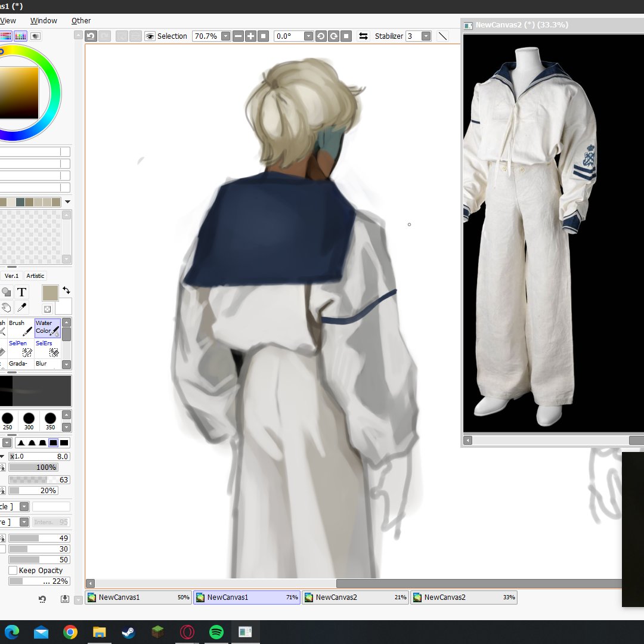The image size is (644, 644).
Task: Click the transparent color checker icon
Action: [x=47, y=309]
